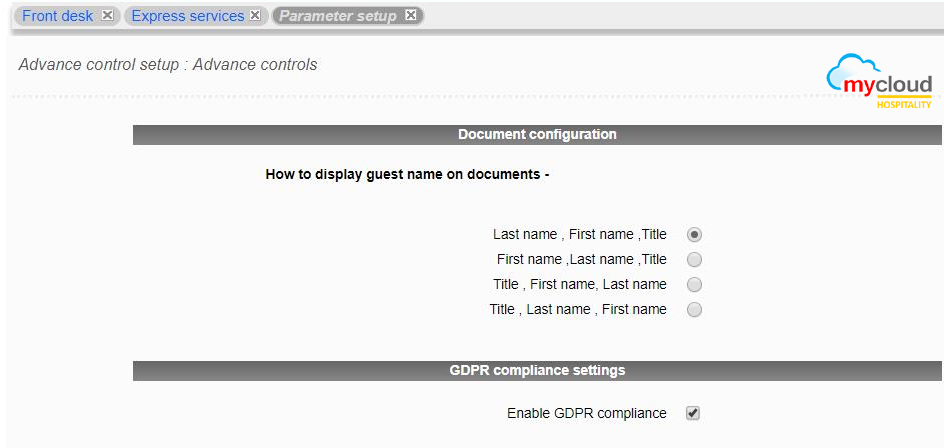Click the GDPR compliance settings section header

pyautogui.click(x=537, y=370)
